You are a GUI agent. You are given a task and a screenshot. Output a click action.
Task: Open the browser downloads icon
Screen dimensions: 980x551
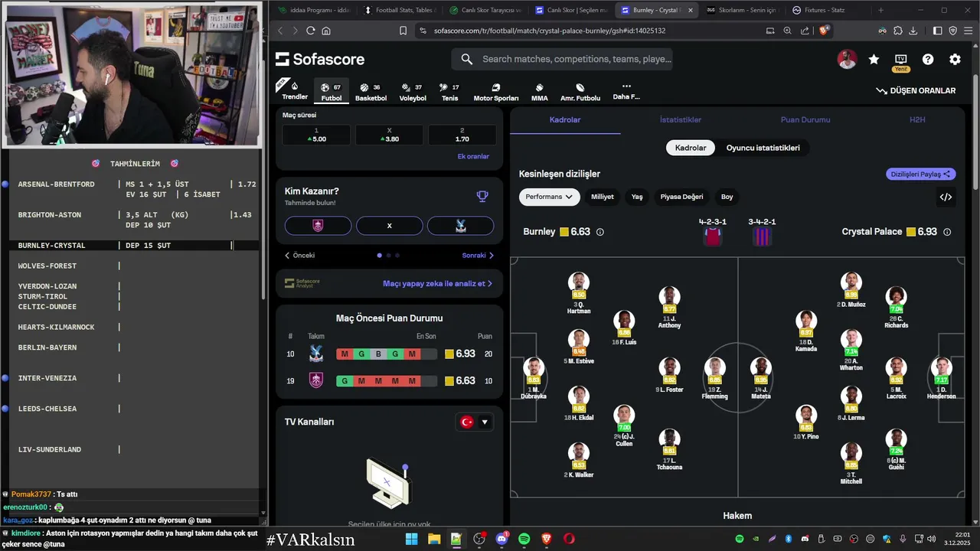pos(913,31)
